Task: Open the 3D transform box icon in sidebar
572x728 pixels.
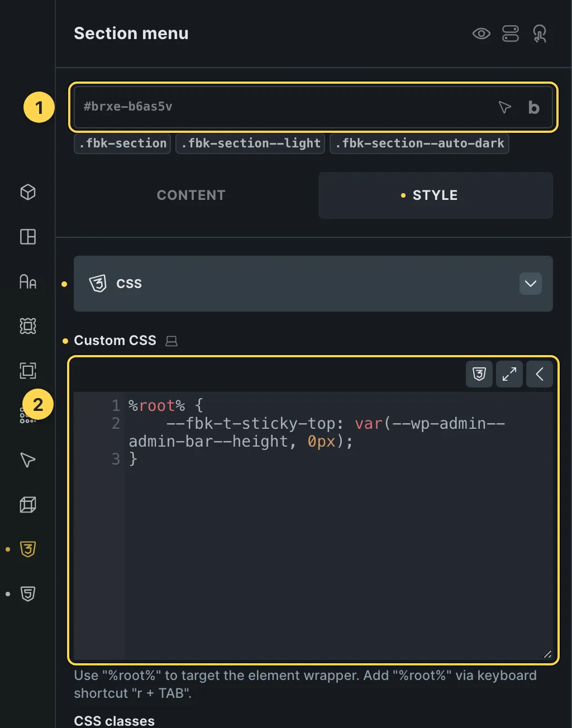Action: coord(28,505)
